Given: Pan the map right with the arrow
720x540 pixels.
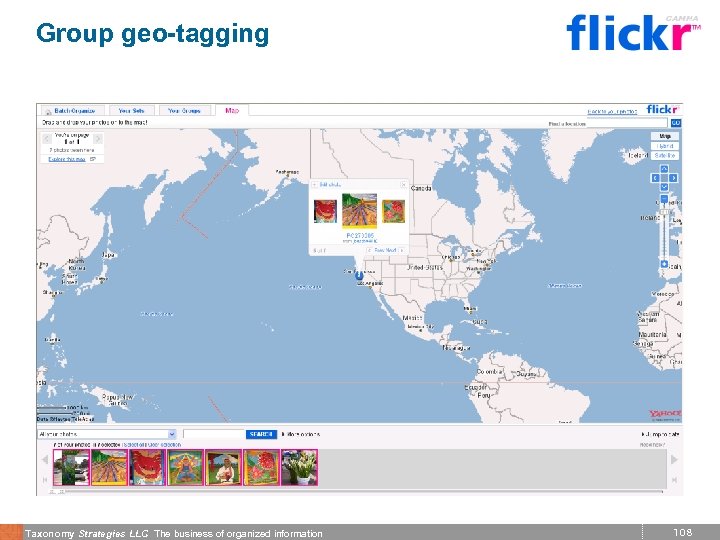Looking at the screenshot, I should click(673, 178).
